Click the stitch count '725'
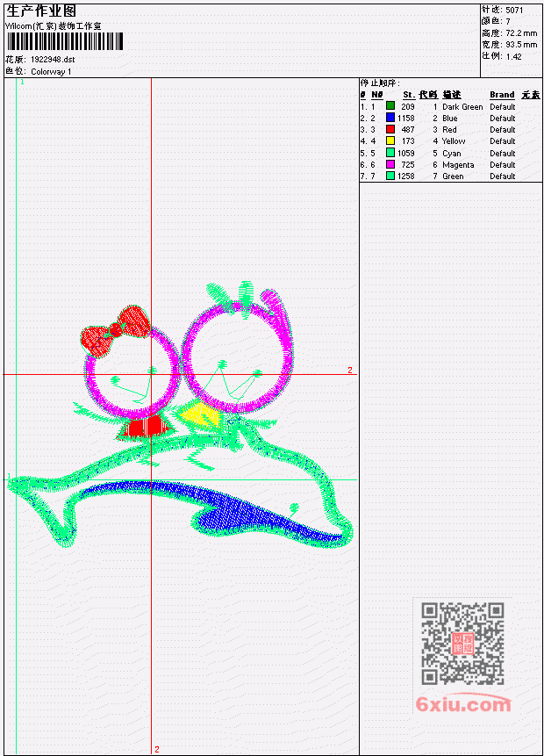Screen dimensions: 544x756 click(x=408, y=165)
